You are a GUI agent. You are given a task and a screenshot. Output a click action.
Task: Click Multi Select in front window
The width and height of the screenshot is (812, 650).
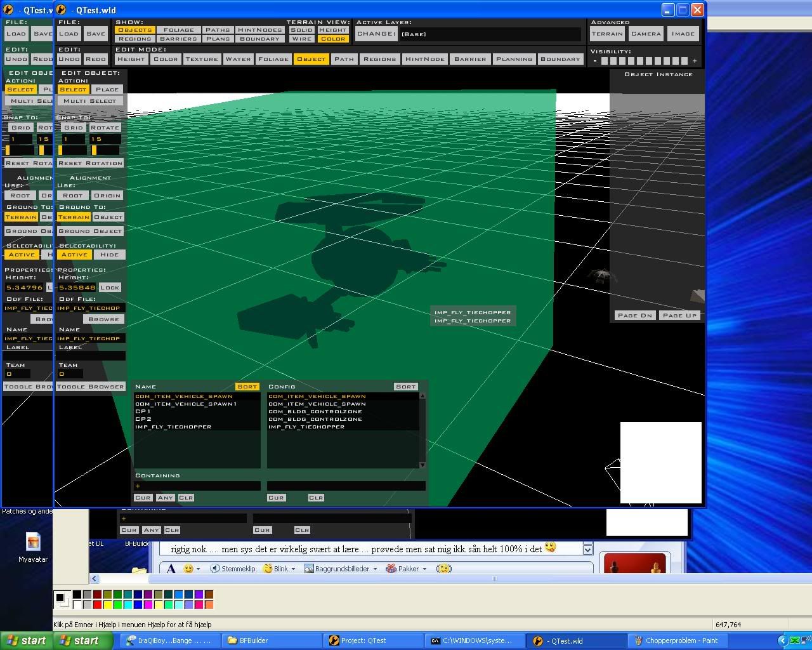click(x=89, y=101)
